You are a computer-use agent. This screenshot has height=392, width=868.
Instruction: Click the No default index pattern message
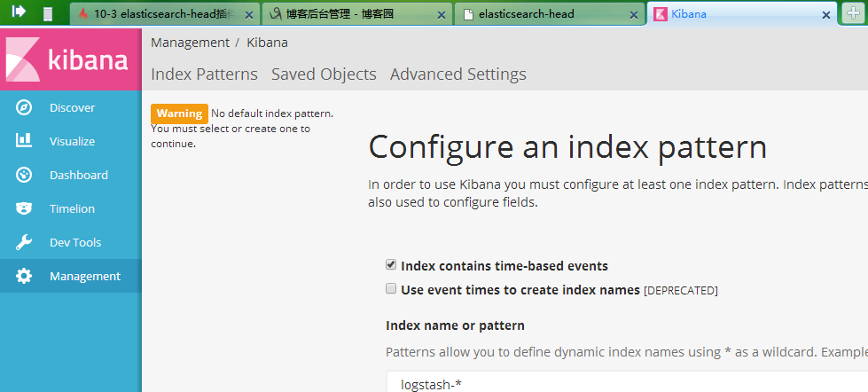point(272,114)
